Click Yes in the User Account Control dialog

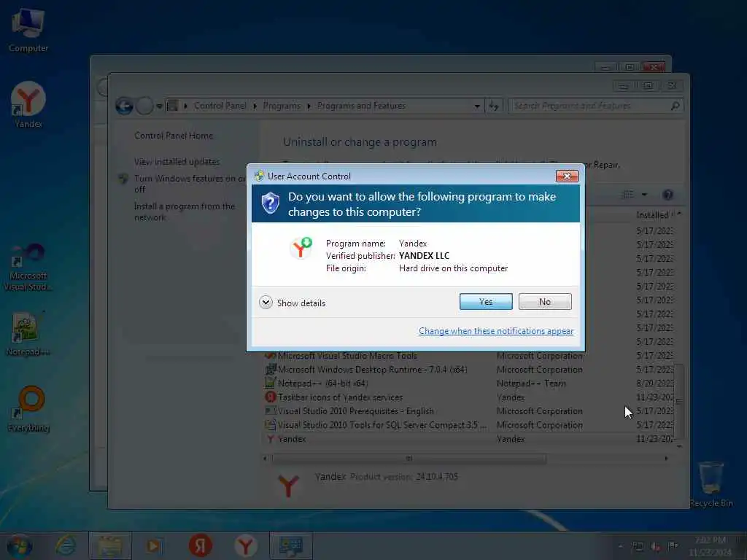pyautogui.click(x=485, y=302)
